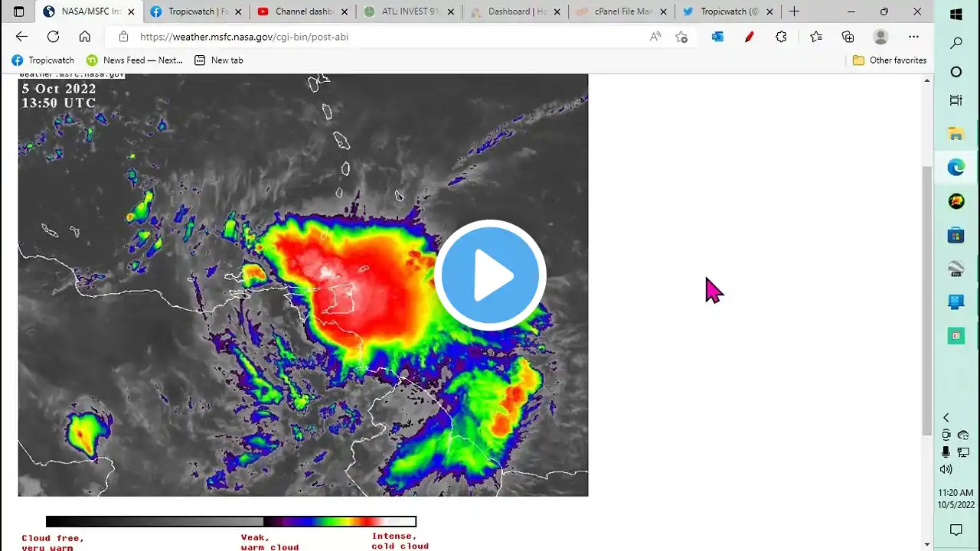Open the Read Aloud feature

pyautogui.click(x=655, y=37)
